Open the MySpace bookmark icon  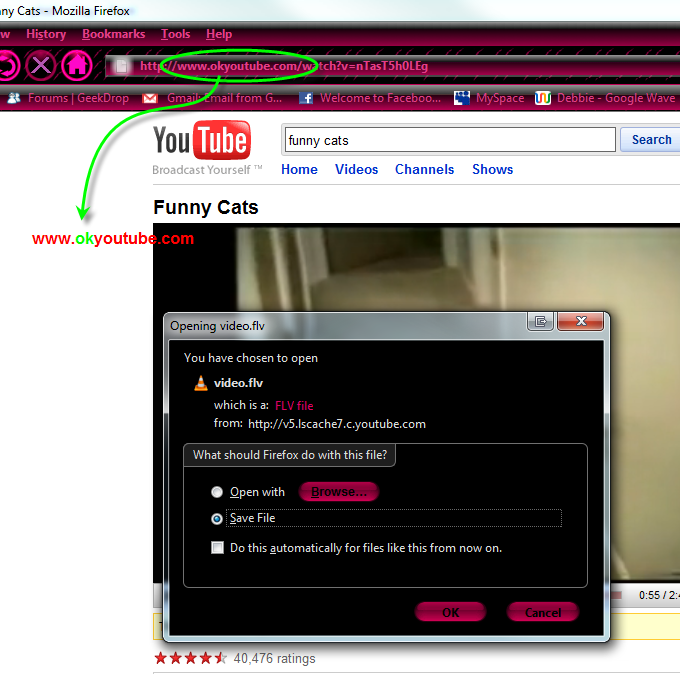[x=462, y=98]
